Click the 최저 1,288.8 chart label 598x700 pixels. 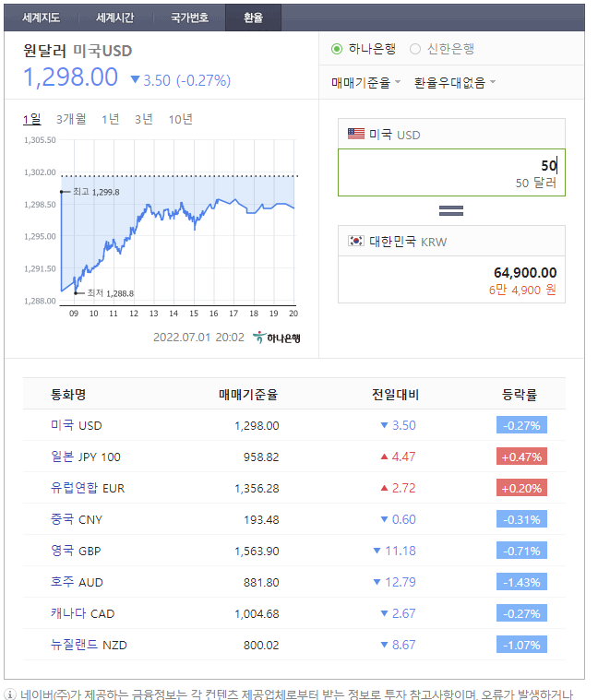111,293
